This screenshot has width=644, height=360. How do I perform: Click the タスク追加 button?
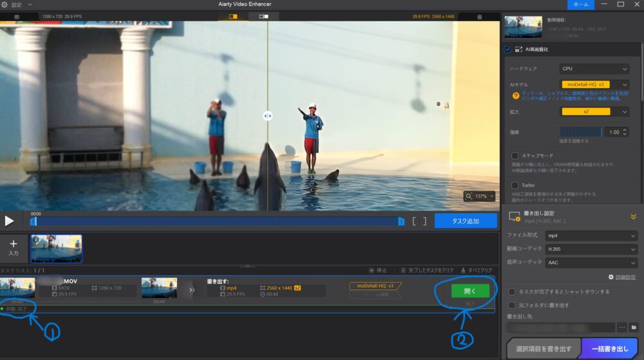click(x=466, y=221)
